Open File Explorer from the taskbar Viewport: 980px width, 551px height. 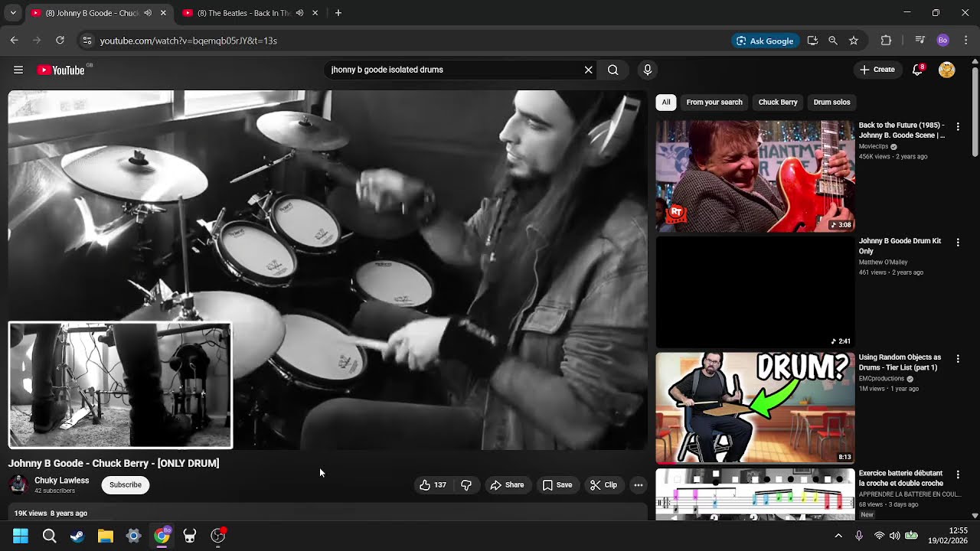pyautogui.click(x=106, y=536)
